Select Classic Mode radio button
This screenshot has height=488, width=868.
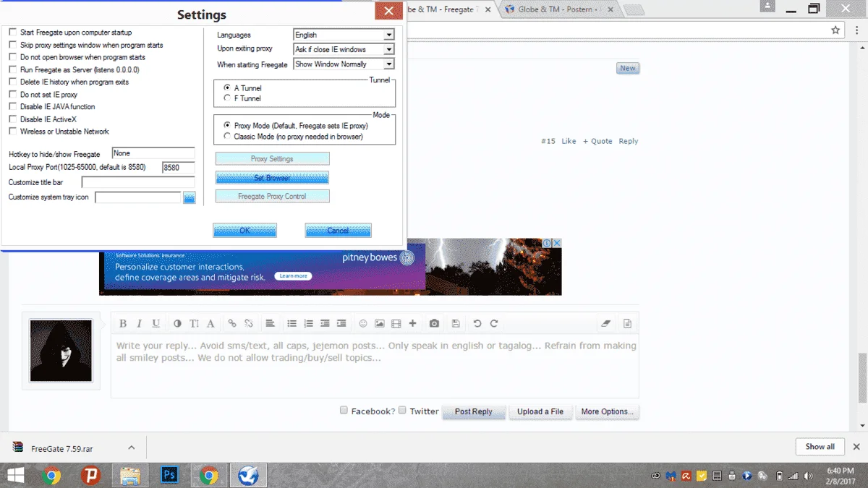[227, 136]
